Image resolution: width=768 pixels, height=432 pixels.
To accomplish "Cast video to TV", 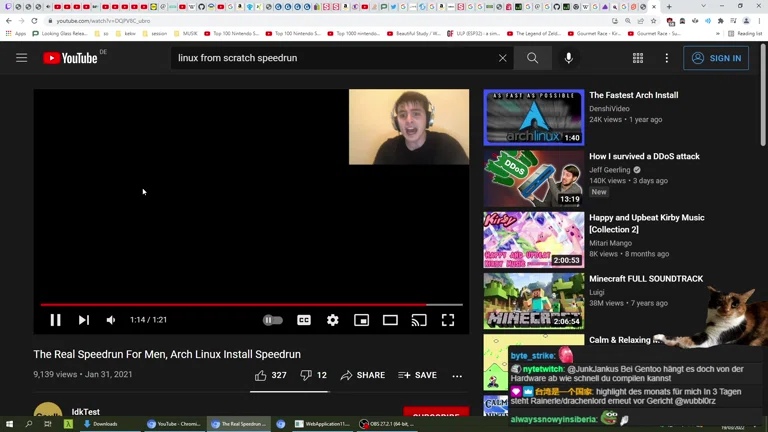I will coord(419,320).
